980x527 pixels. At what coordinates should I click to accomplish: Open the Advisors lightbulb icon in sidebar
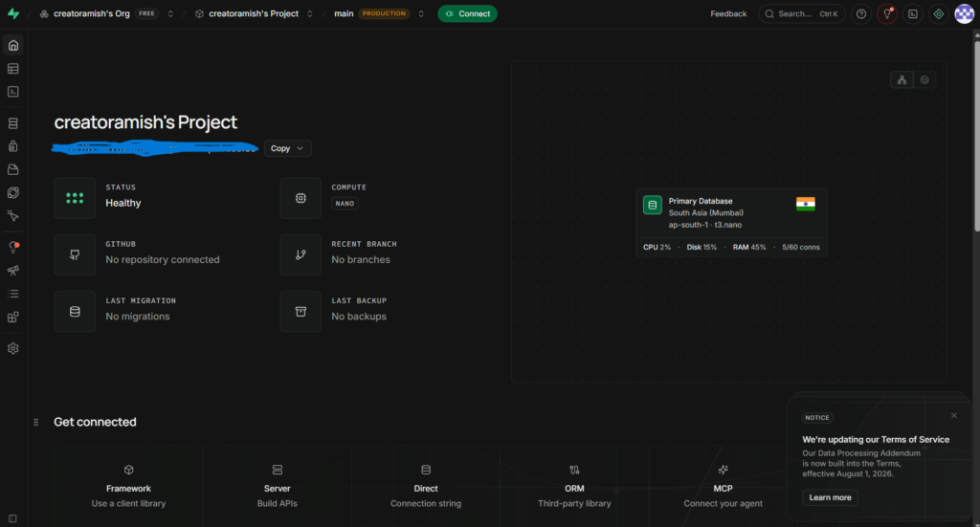tap(13, 248)
